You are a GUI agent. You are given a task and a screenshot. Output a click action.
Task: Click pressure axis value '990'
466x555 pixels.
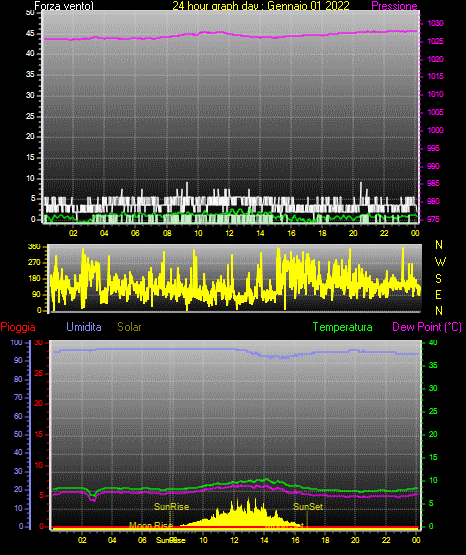pyautogui.click(x=433, y=166)
